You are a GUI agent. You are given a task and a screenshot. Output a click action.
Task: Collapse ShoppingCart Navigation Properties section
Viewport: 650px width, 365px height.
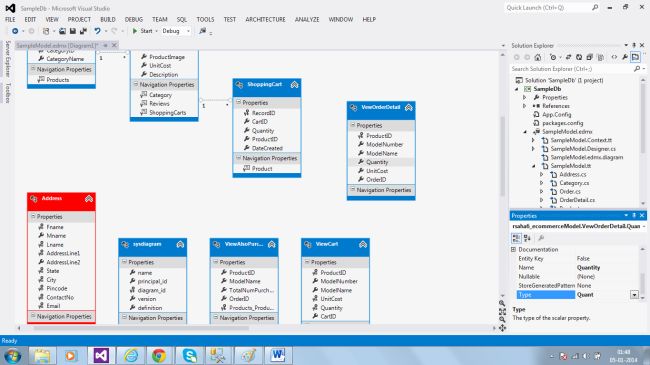(x=238, y=158)
